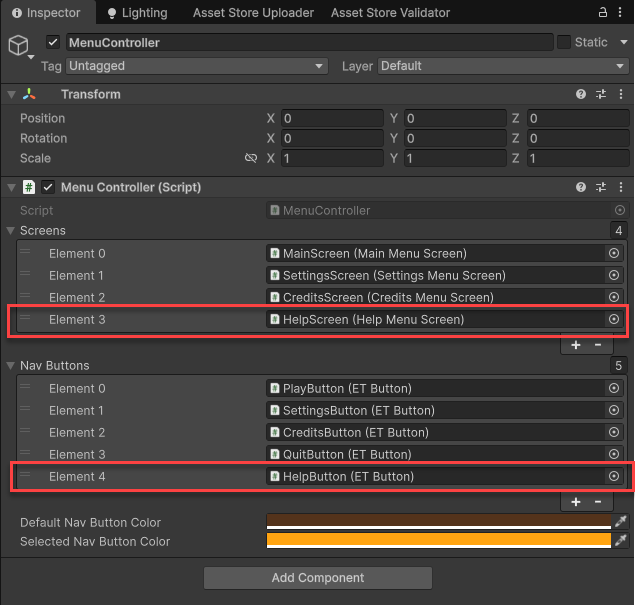The image size is (635, 605).
Task: Open the Selected Nav Button Color swatch
Action: [x=438, y=541]
